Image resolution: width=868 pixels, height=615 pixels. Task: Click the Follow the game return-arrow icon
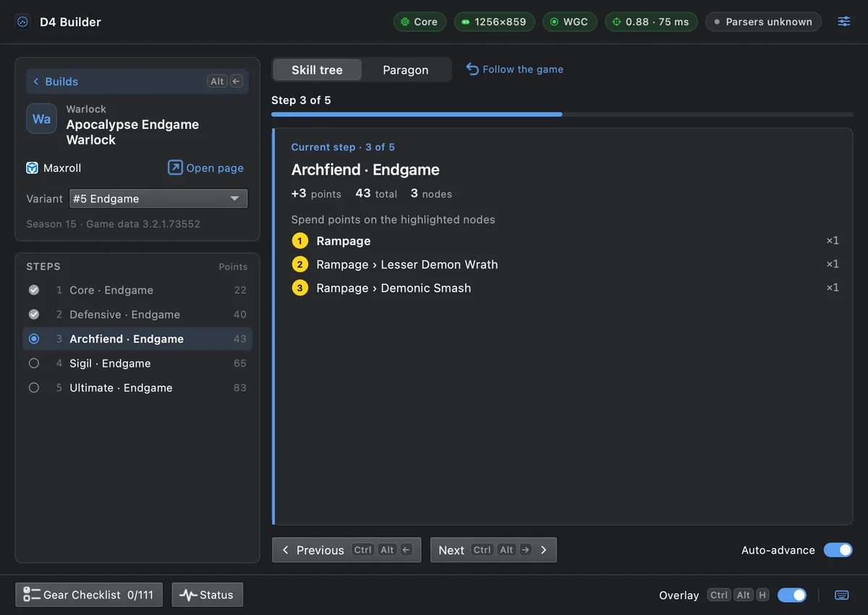tap(472, 69)
